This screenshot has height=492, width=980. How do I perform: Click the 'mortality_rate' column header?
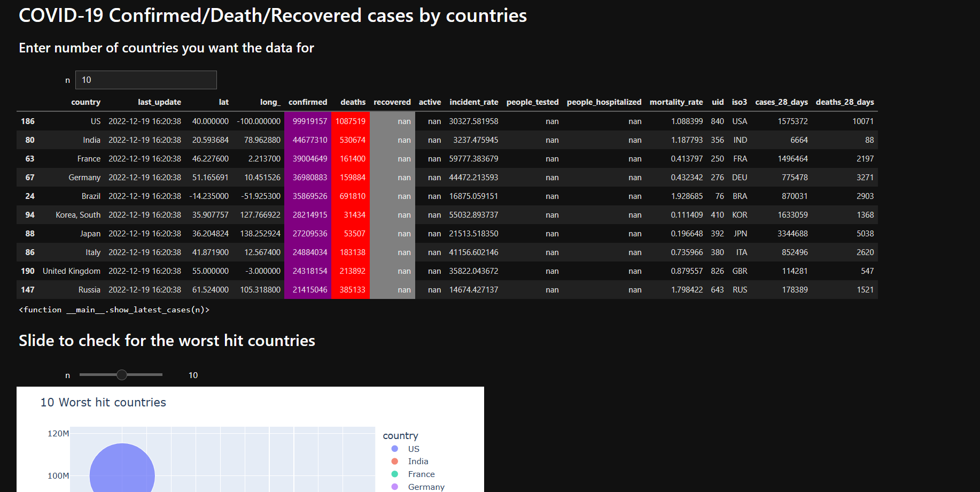pyautogui.click(x=676, y=102)
